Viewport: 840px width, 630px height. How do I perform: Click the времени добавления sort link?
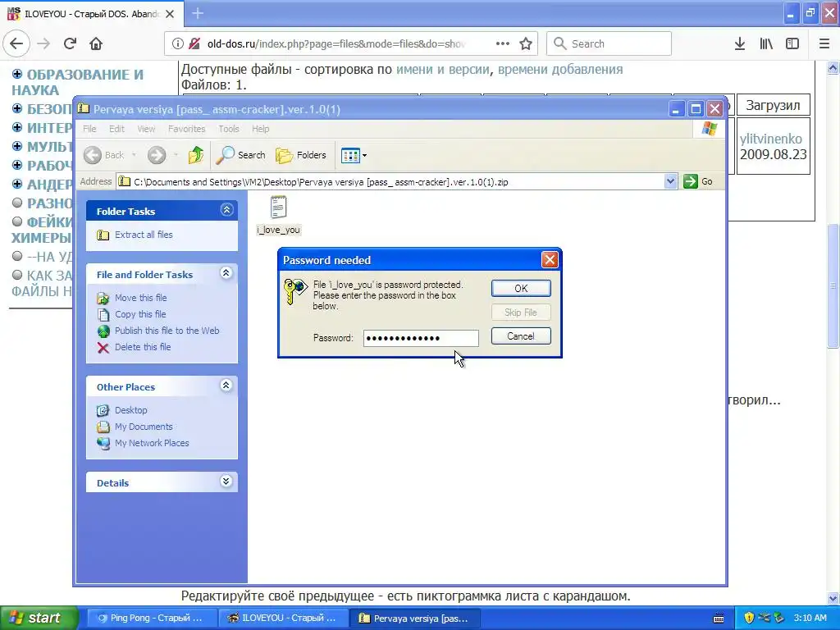point(560,69)
